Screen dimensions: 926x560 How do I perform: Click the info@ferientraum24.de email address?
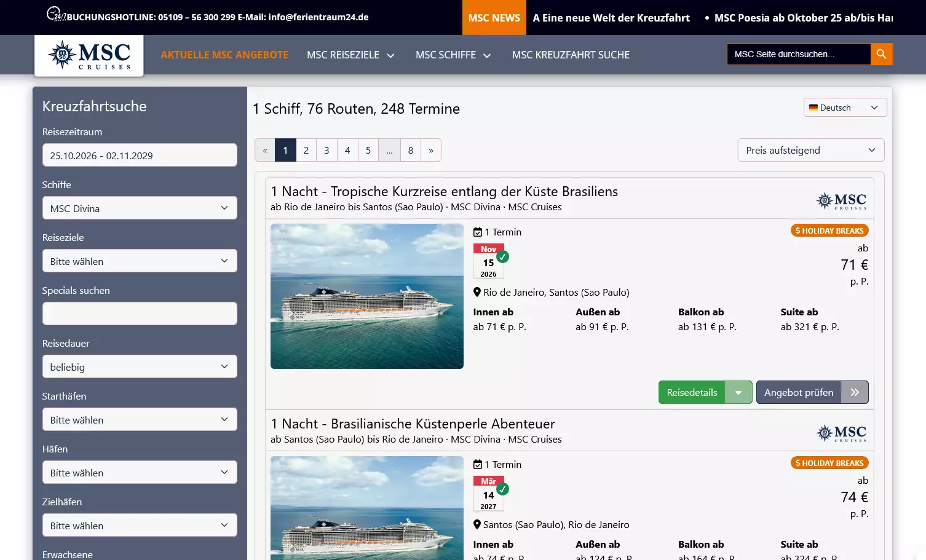coord(319,17)
